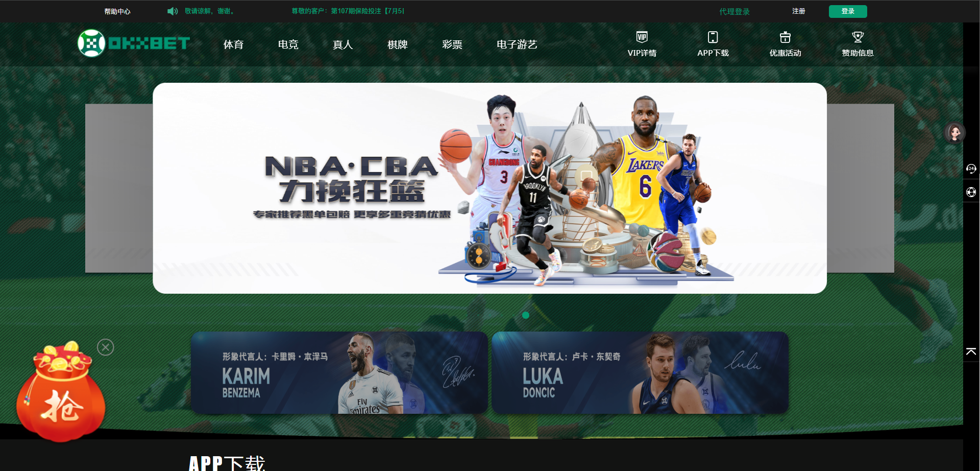This screenshot has width=980, height=471.
Task: Switch to the 体育 tab
Action: coord(234,44)
